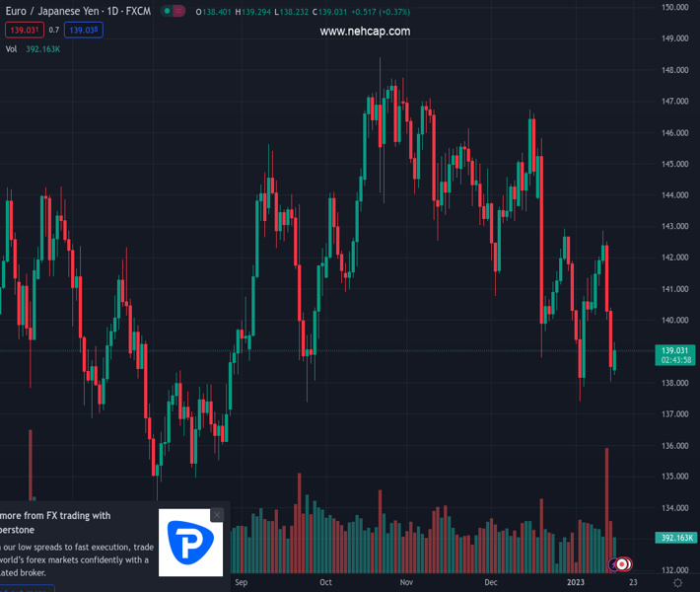
Task: Click the blue buy price 139.038 button
Action: coord(85,31)
